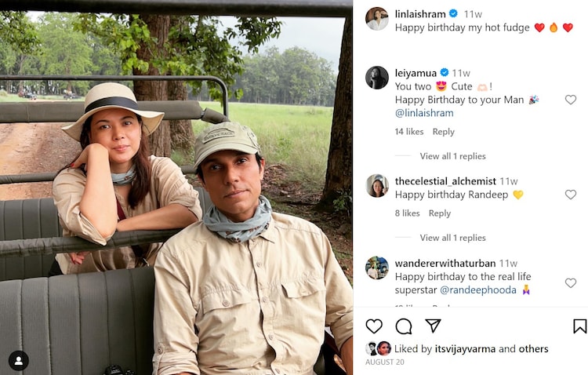Image resolution: width=588 pixels, height=375 pixels.
Task: Like leiyamua's comment
Action: [x=571, y=100]
